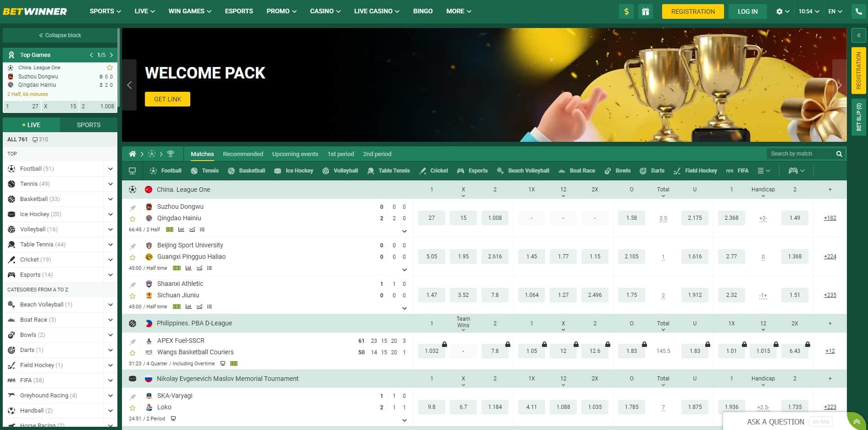Click the home breadcrumb icon
The image size is (868, 430).
(x=132, y=154)
